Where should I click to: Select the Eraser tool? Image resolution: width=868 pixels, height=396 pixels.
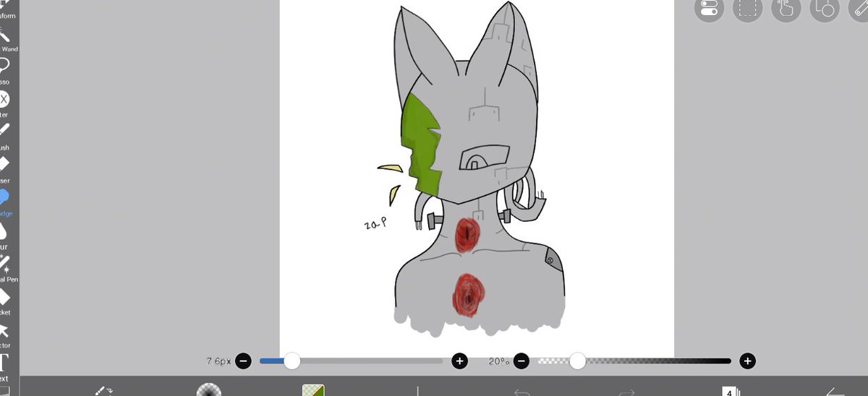click(6, 168)
